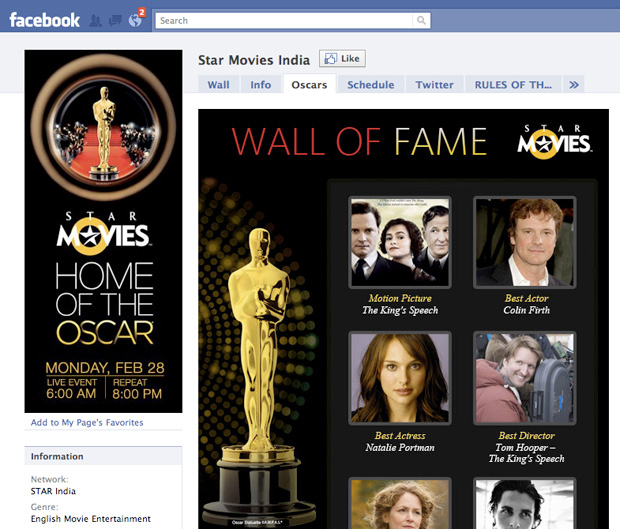
Task: Click the Information section header
Action: point(104,456)
